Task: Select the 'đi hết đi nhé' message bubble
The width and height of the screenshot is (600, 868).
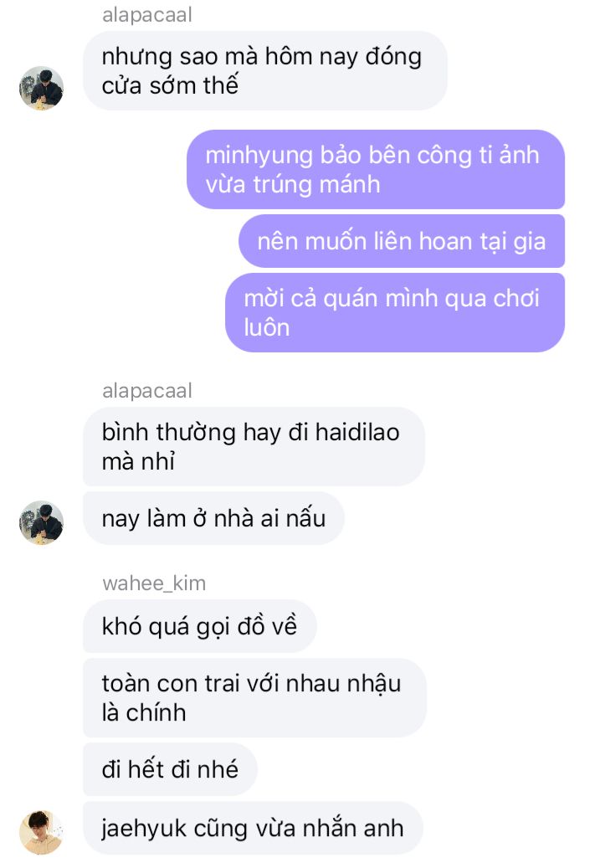Action: tap(170, 769)
